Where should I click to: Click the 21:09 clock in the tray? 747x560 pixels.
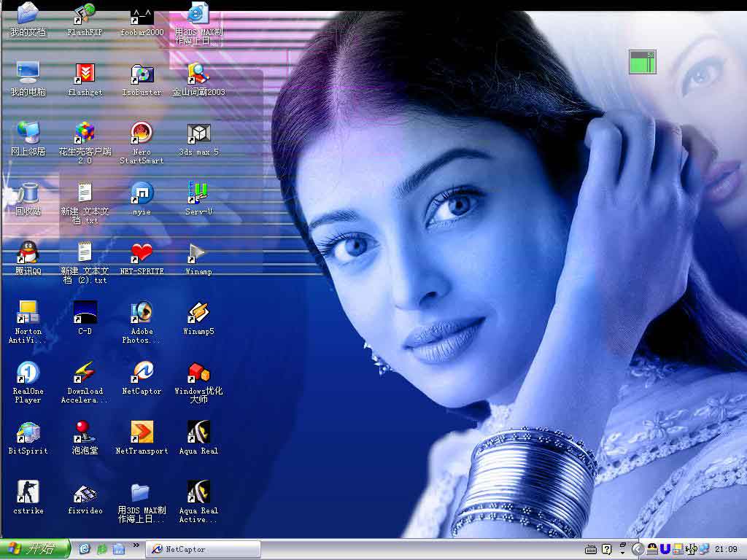(x=725, y=549)
